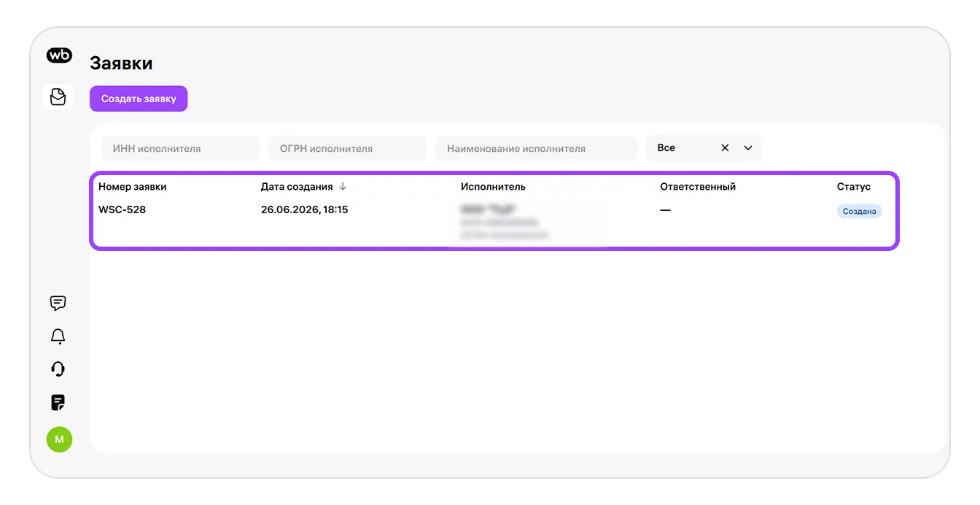Click the Создать заявку button
Image resolution: width=980 pixels, height=505 pixels.
[x=139, y=99]
